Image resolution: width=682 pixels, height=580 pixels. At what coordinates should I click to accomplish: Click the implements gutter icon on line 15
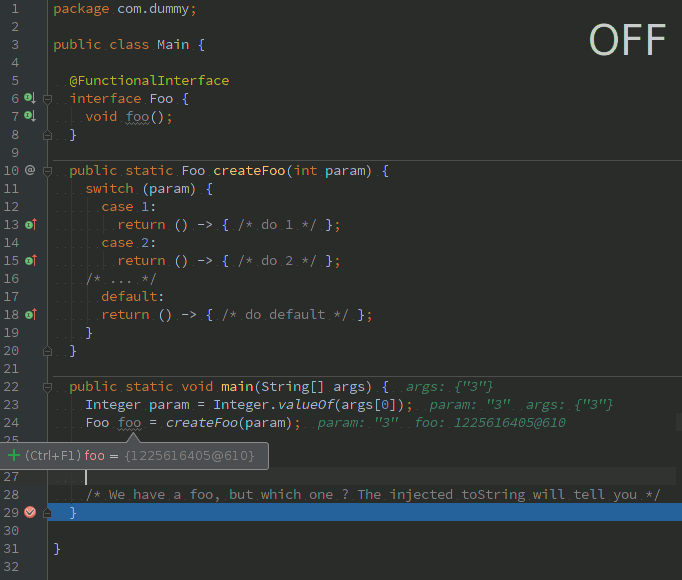coord(30,260)
